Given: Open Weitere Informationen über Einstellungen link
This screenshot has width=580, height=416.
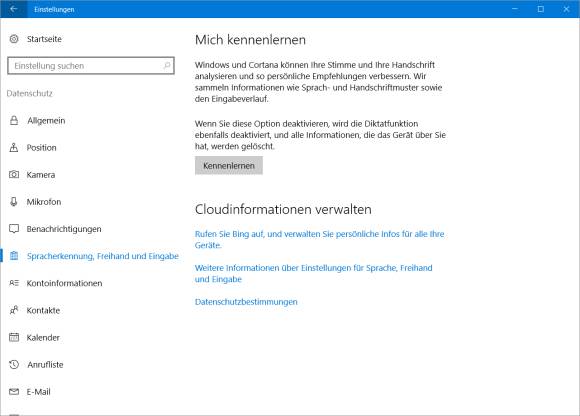Looking at the screenshot, I should [x=313, y=273].
